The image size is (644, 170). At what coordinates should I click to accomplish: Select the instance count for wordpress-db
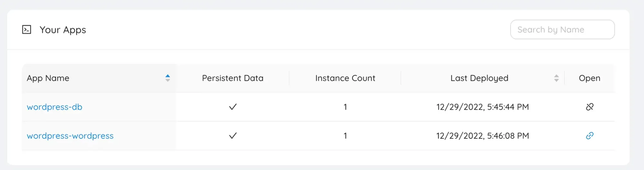coord(345,107)
